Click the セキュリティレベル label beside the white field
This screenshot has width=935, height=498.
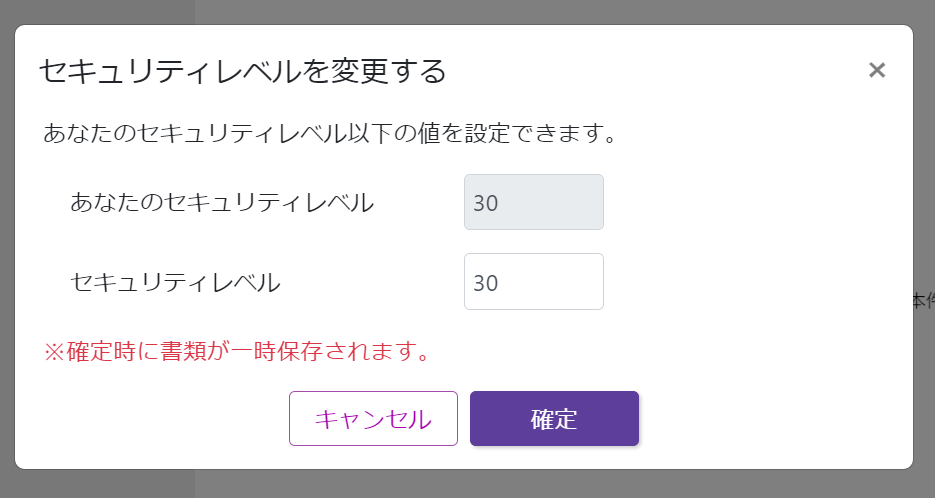pyautogui.click(x=175, y=282)
